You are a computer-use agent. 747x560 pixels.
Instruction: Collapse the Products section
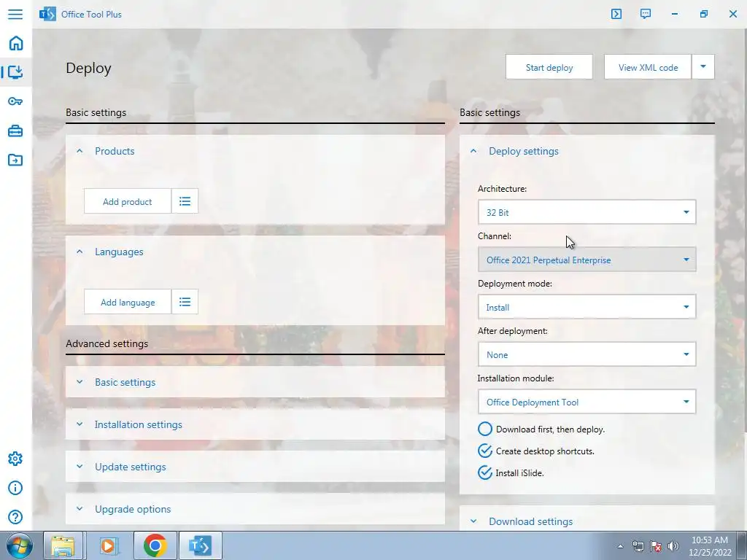(80, 151)
